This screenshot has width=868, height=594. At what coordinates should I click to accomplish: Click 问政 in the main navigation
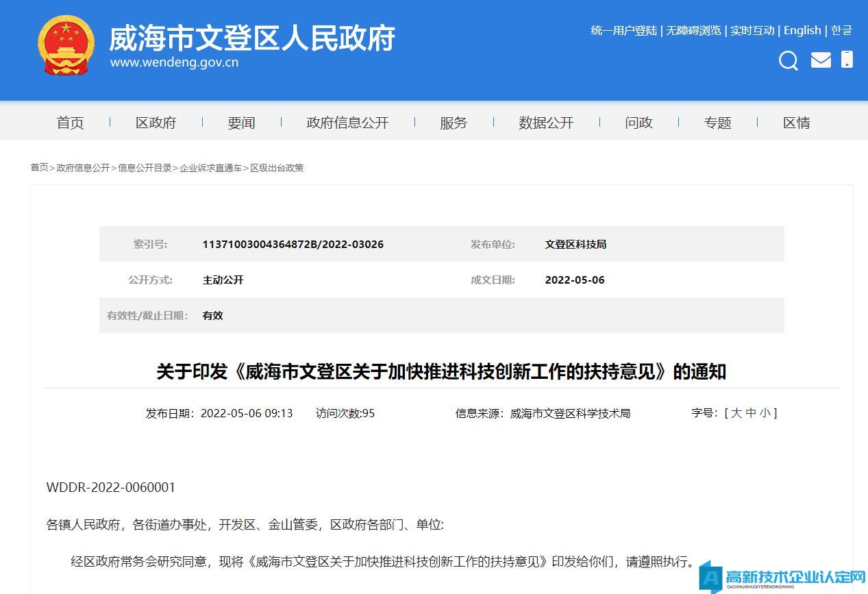click(x=638, y=123)
